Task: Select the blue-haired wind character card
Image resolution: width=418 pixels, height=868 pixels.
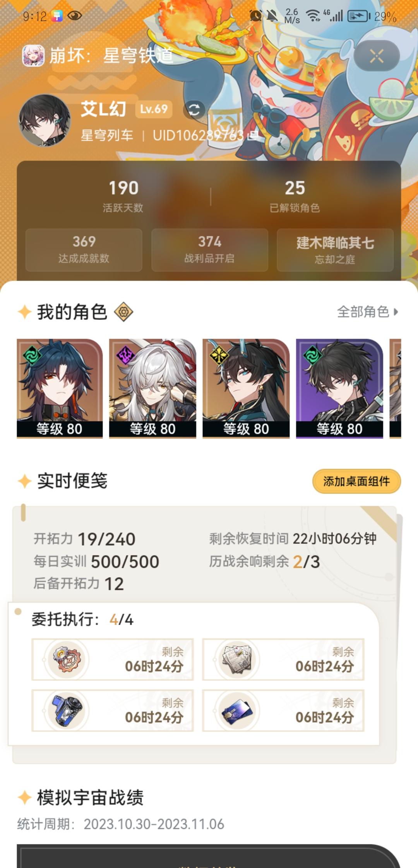Action: pyautogui.click(x=60, y=388)
